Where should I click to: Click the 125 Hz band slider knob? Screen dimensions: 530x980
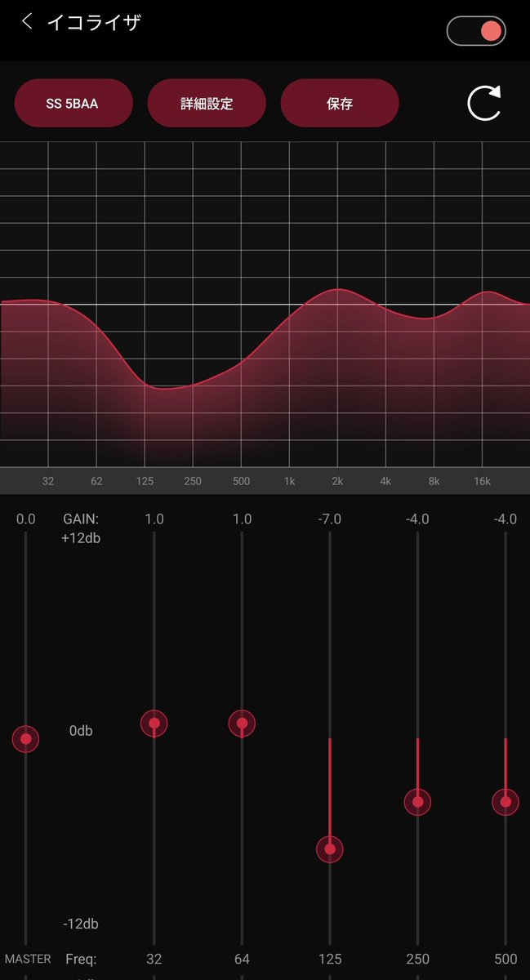point(330,849)
